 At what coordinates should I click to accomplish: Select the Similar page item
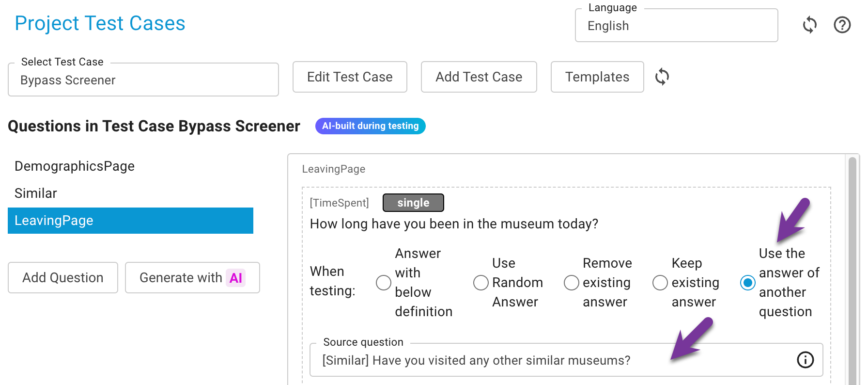130,193
